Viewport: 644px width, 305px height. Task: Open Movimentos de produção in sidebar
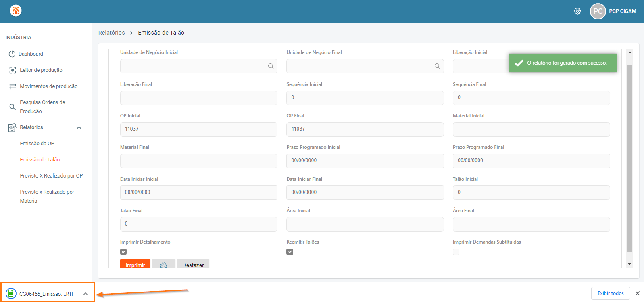click(x=49, y=86)
